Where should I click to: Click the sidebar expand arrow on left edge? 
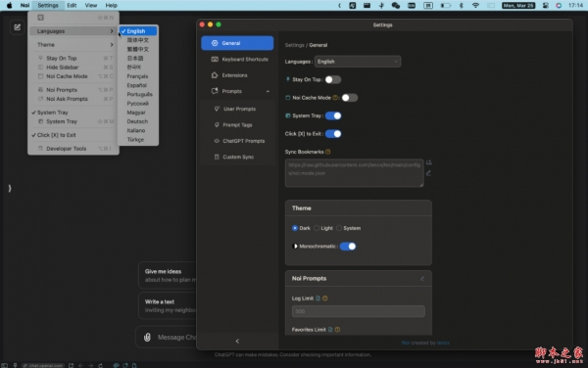(10, 188)
